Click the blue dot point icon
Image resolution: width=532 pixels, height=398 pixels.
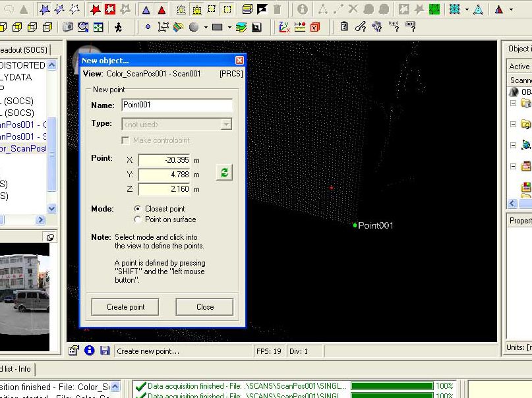[148, 27]
